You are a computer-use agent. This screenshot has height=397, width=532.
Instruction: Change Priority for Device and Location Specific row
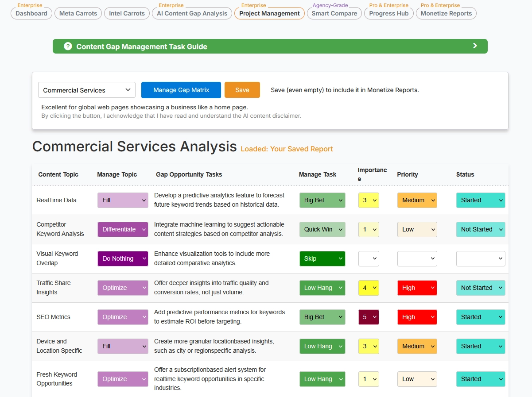[x=417, y=346]
